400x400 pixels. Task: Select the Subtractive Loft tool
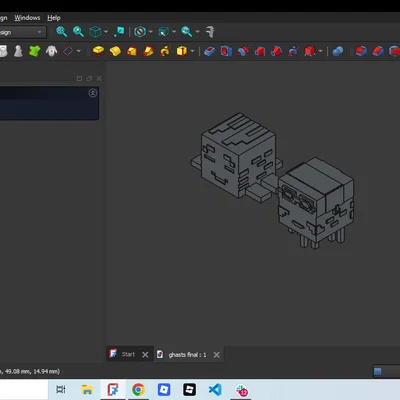point(260,51)
